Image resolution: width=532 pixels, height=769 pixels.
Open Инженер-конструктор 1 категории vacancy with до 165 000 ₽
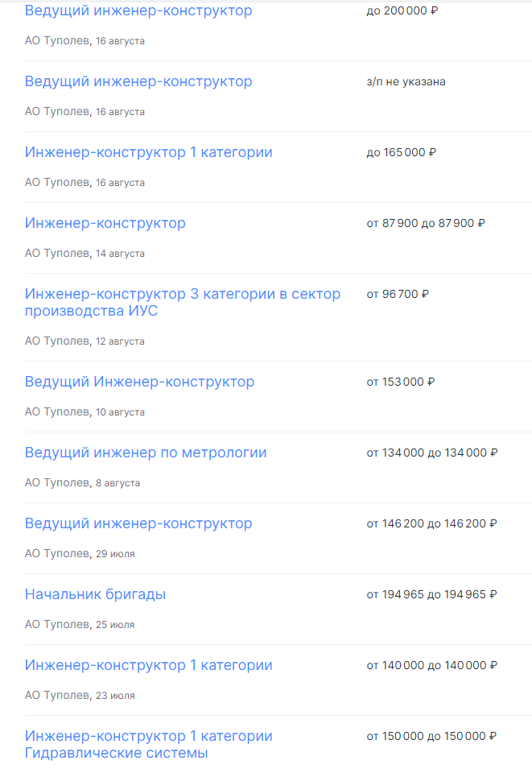(x=148, y=152)
